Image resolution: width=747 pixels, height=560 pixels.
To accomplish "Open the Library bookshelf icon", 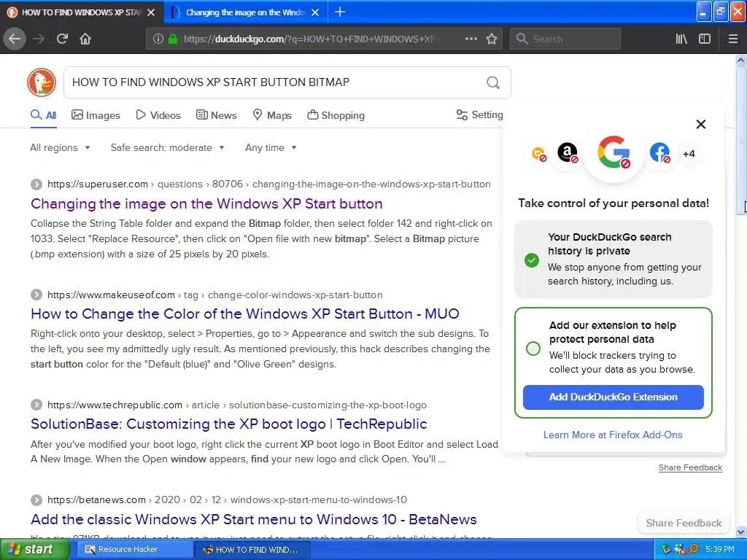I will point(681,39).
